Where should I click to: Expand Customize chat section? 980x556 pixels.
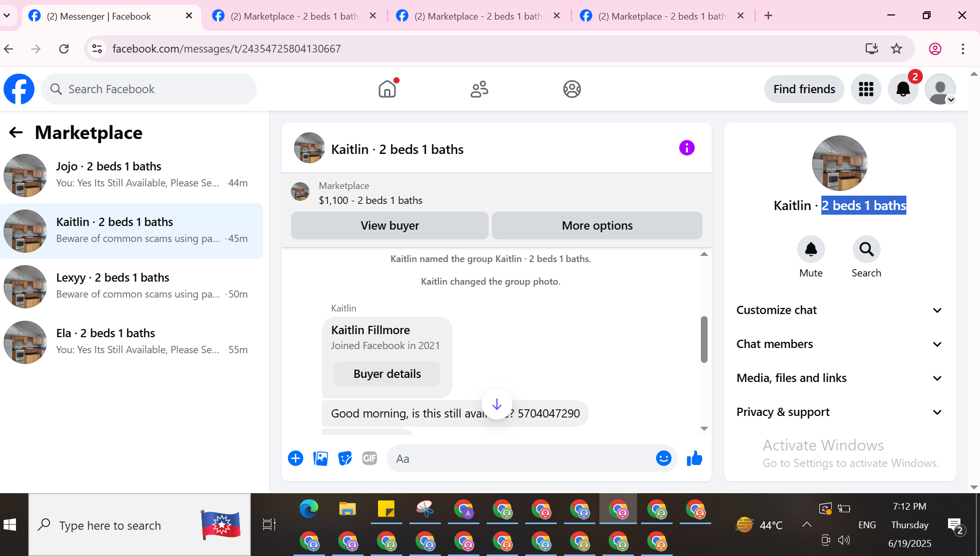coord(839,310)
